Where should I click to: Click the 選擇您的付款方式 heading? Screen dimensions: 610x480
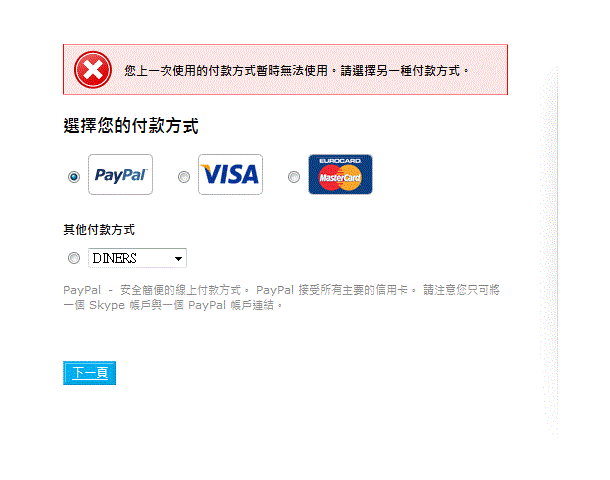[x=131, y=126]
